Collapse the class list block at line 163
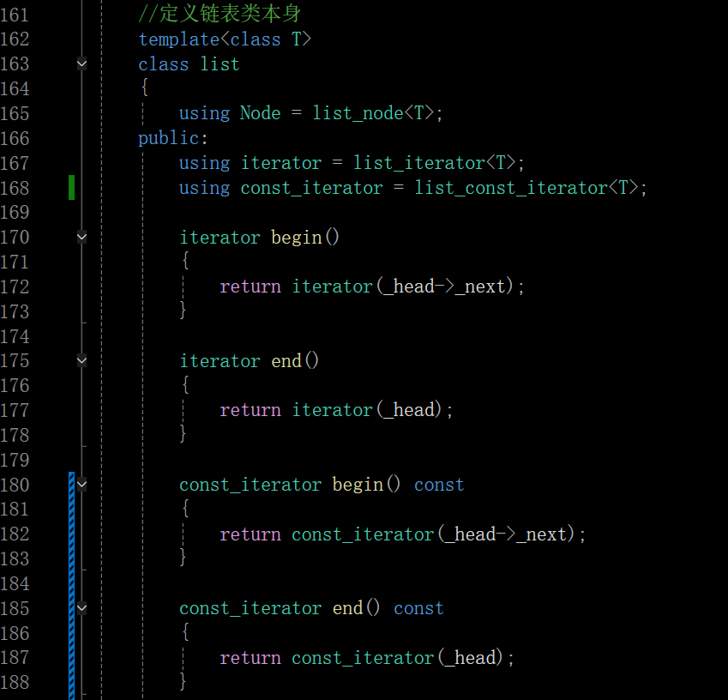The height and width of the screenshot is (700, 728). (x=81, y=64)
